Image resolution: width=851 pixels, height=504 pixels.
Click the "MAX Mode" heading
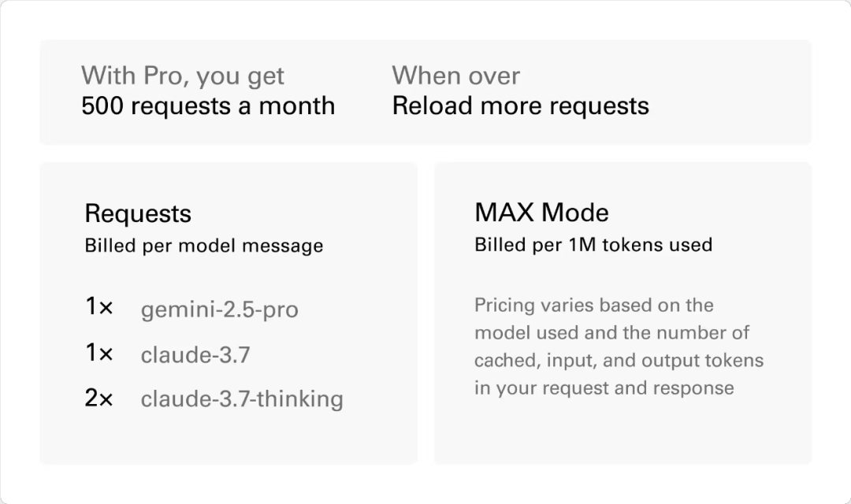pyautogui.click(x=541, y=213)
